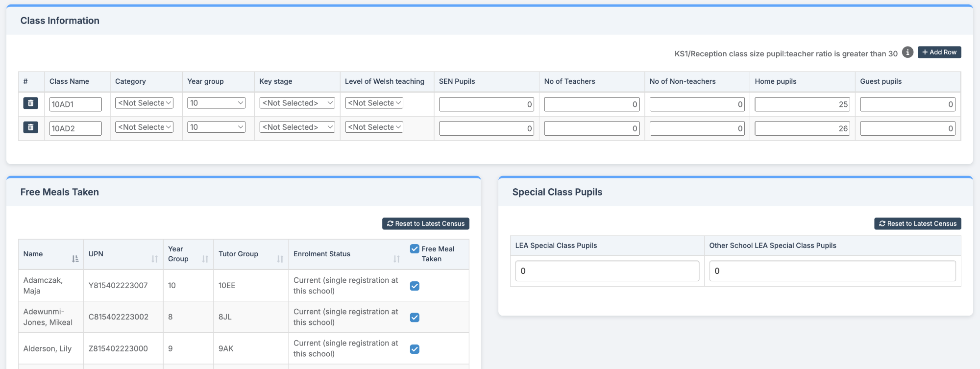Open Year group dropdown for 10AD1
Viewport: 980px width, 369px height.
point(216,103)
